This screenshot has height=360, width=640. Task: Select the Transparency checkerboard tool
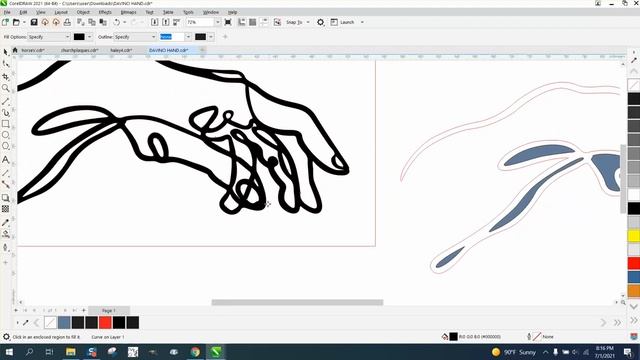click(x=5, y=209)
